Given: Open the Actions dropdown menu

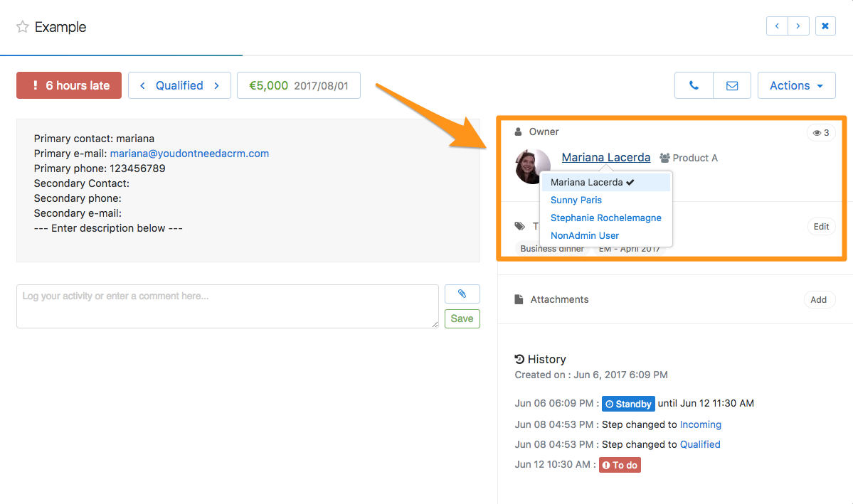Looking at the screenshot, I should [795, 85].
